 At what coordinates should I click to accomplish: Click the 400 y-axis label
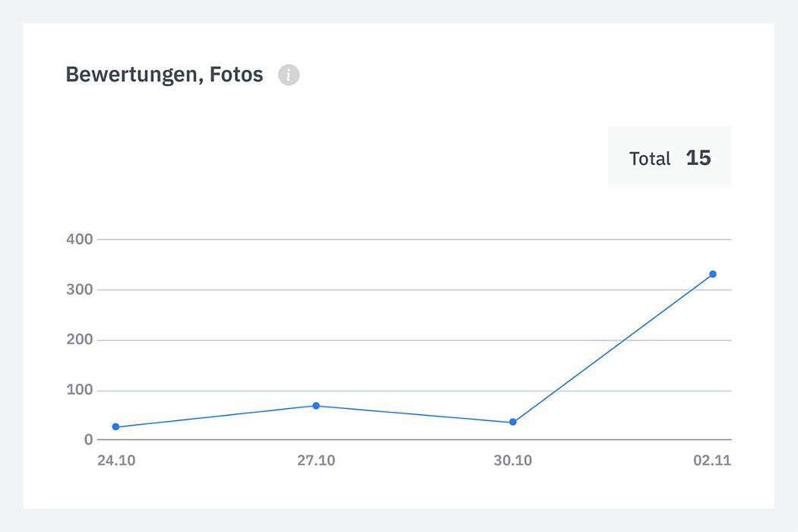(79, 239)
